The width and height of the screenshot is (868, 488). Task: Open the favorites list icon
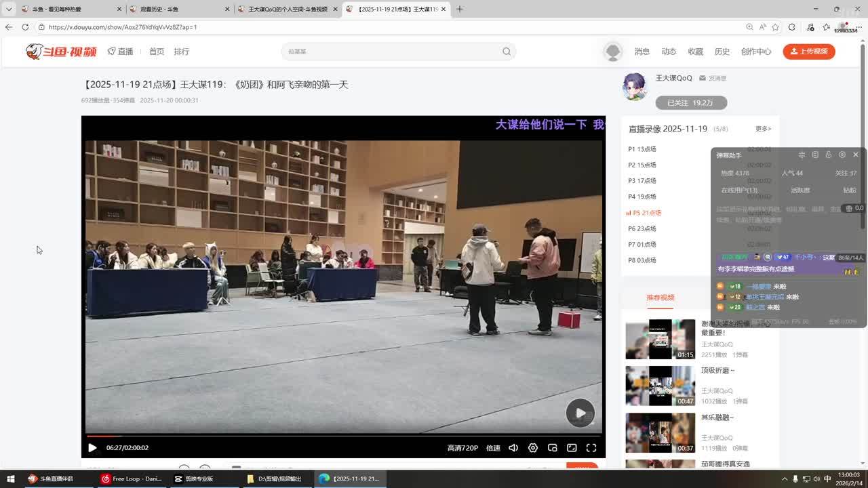pyautogui.click(x=827, y=27)
